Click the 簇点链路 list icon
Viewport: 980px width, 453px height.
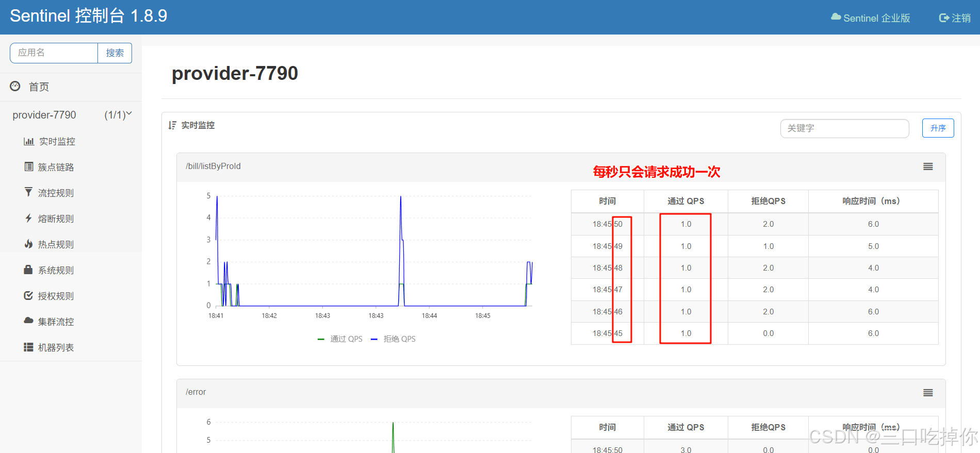pyautogui.click(x=29, y=166)
